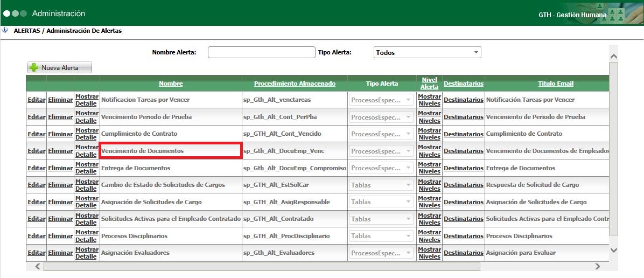Delete the Entrega de Documentos alert
Viewport: 644px width, 278px height.
[60, 168]
